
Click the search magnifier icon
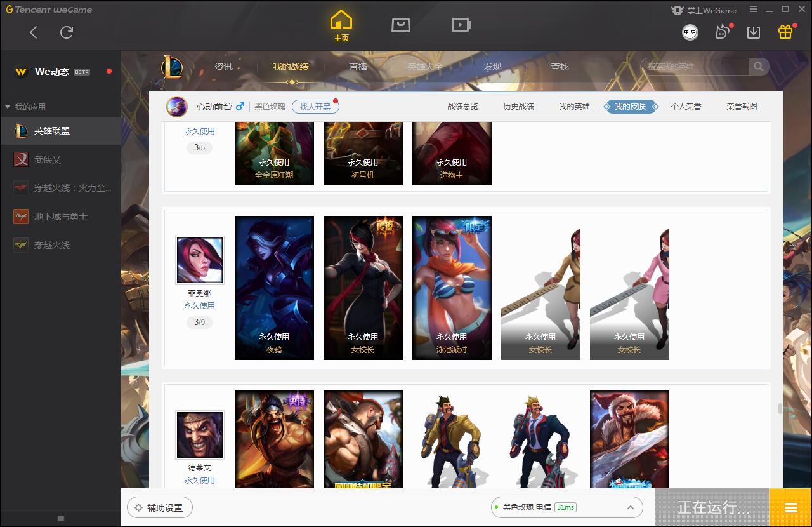coord(759,66)
